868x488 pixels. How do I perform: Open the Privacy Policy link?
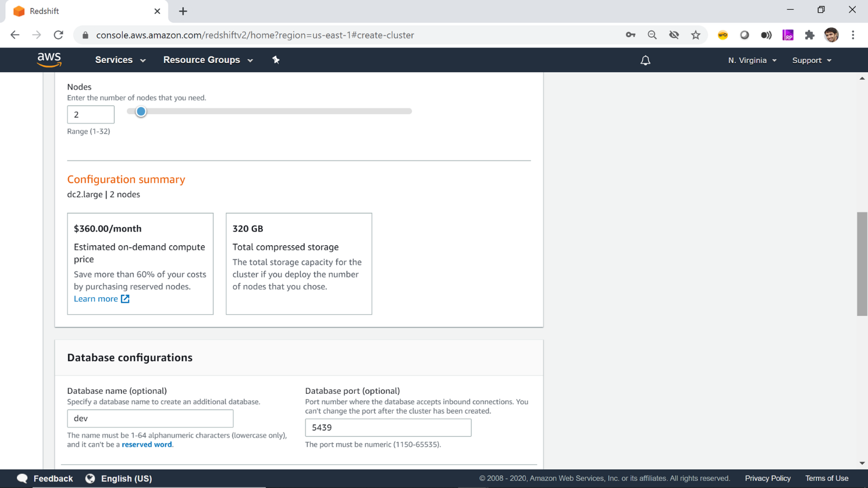pos(768,478)
